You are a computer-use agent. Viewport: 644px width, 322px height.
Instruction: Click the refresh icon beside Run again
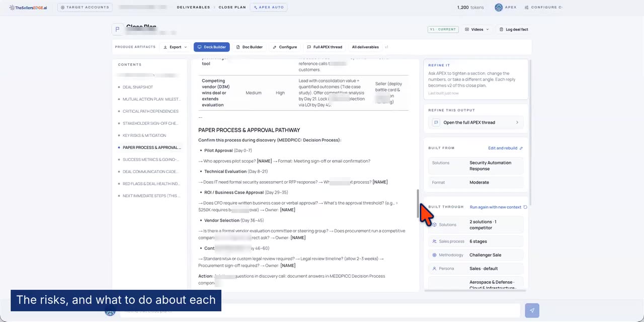(525, 207)
